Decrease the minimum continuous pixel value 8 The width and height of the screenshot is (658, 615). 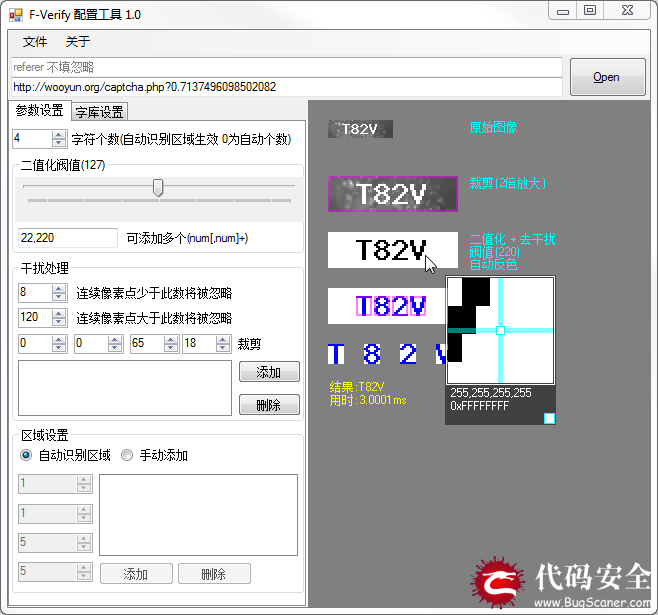pyautogui.click(x=59, y=297)
